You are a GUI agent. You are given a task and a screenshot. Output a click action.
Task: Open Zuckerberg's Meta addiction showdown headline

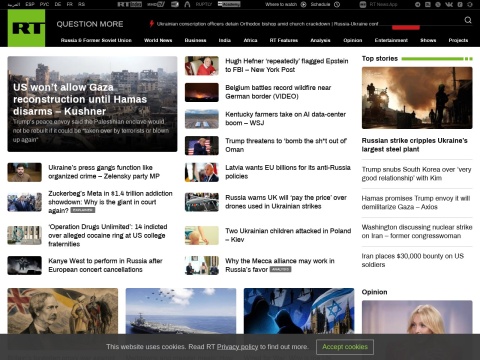click(x=110, y=202)
